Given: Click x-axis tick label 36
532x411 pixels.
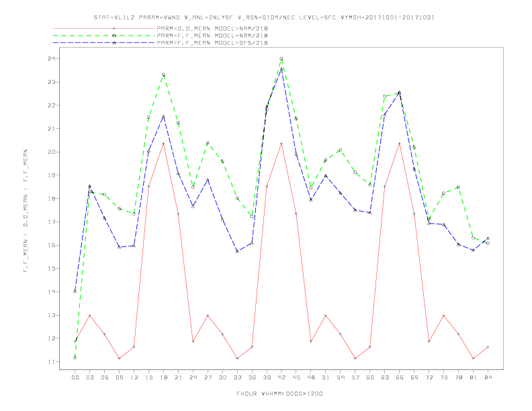Looking at the screenshot, I should tap(252, 377).
